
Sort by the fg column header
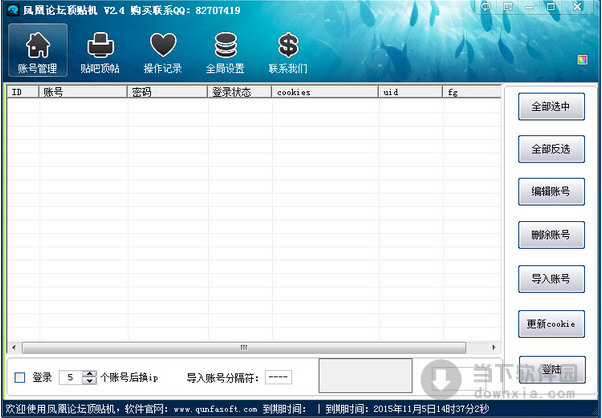click(472, 92)
